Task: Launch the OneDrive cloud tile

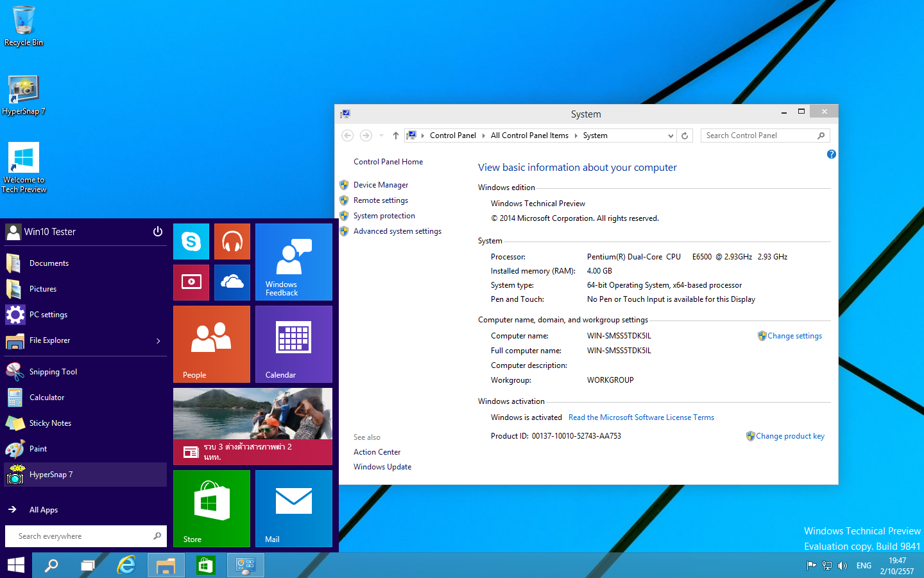Action: (x=232, y=283)
